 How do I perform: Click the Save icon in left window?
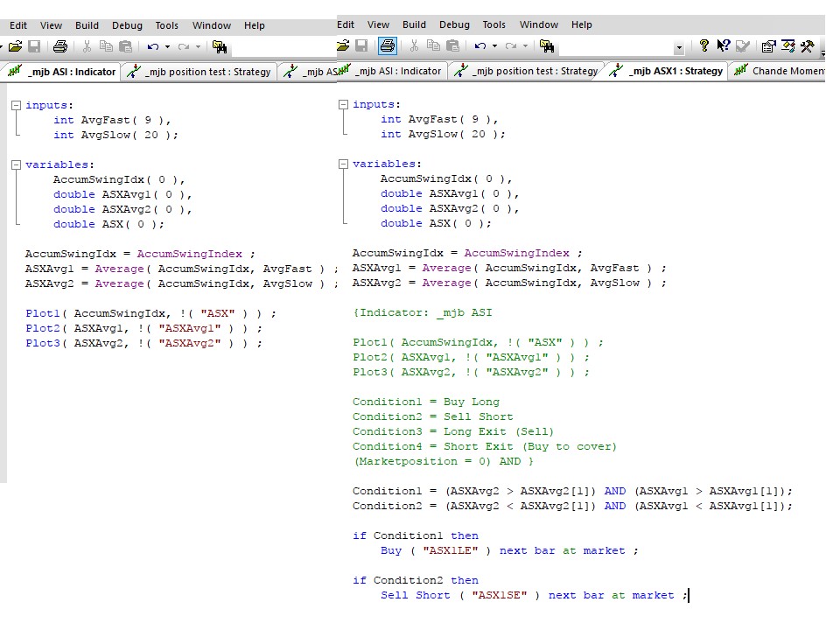[34, 46]
